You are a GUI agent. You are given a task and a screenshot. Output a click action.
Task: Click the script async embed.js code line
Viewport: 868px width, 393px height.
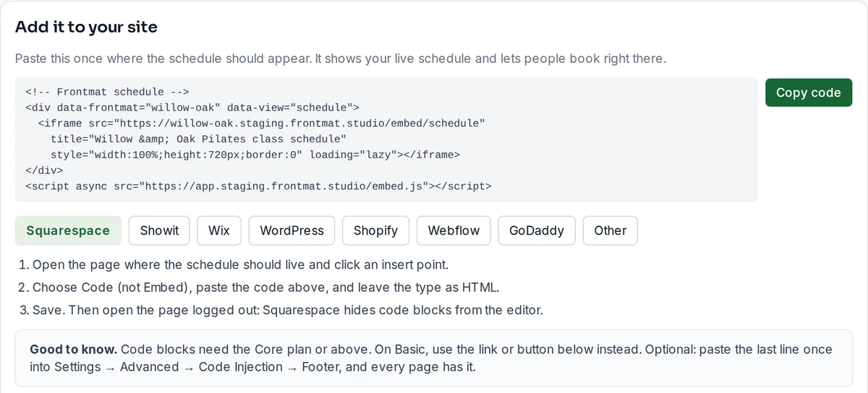pyautogui.click(x=258, y=186)
